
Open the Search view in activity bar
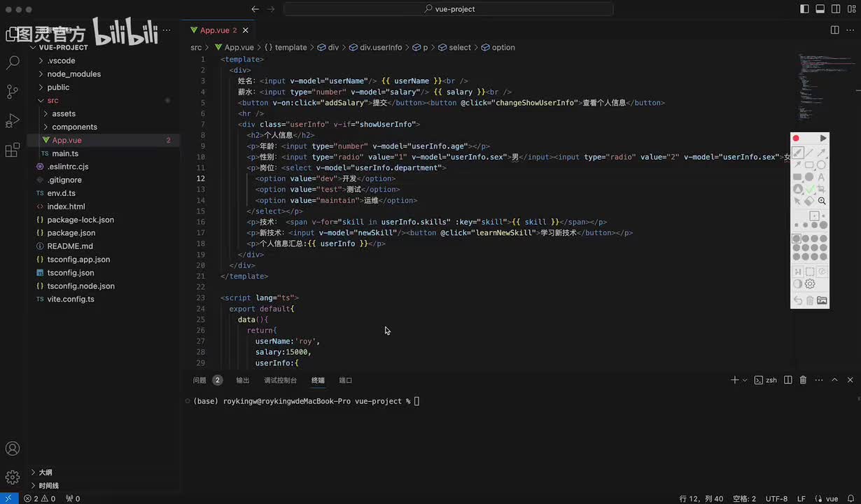(13, 62)
